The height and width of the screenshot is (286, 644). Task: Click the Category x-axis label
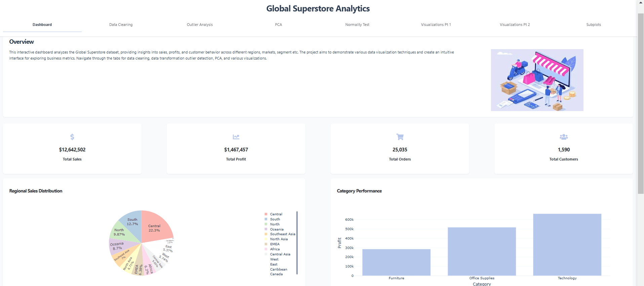coord(482,284)
